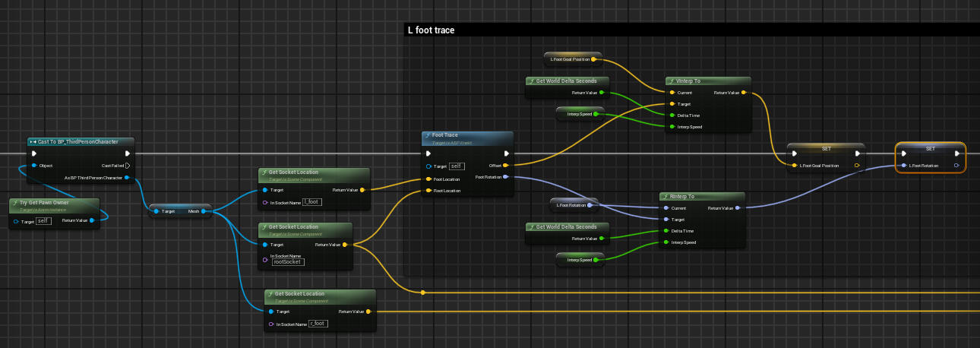This screenshot has height=348, width=980.
Task: Click the Object input pin on Cast node
Action: 34,165
